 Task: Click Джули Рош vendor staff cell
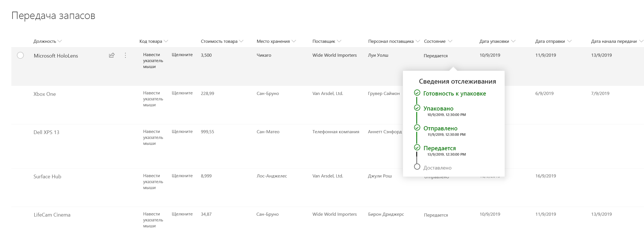[380, 176]
